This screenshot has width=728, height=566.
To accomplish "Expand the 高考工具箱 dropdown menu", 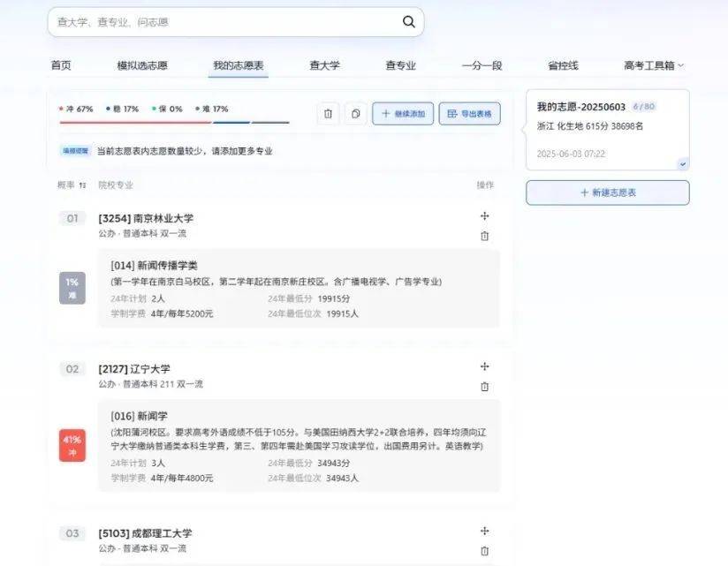I will (654, 65).
